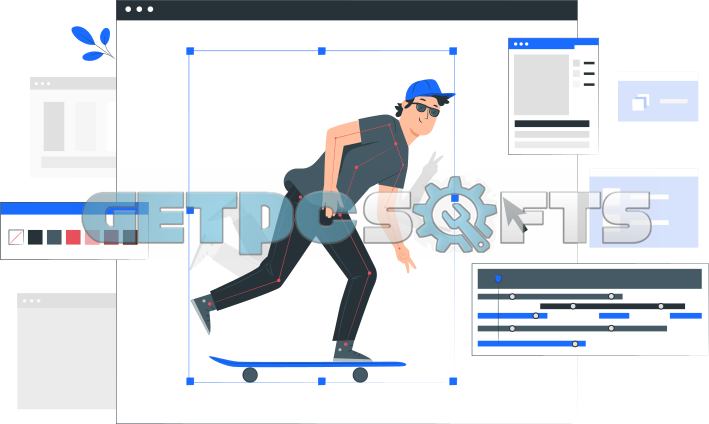The width and height of the screenshot is (709, 424).
Task: Select second keyframe on the fourth gray timeline track
Action: point(611,328)
